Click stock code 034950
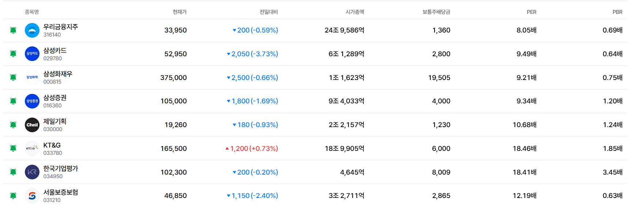644x206 pixels. coord(53,176)
